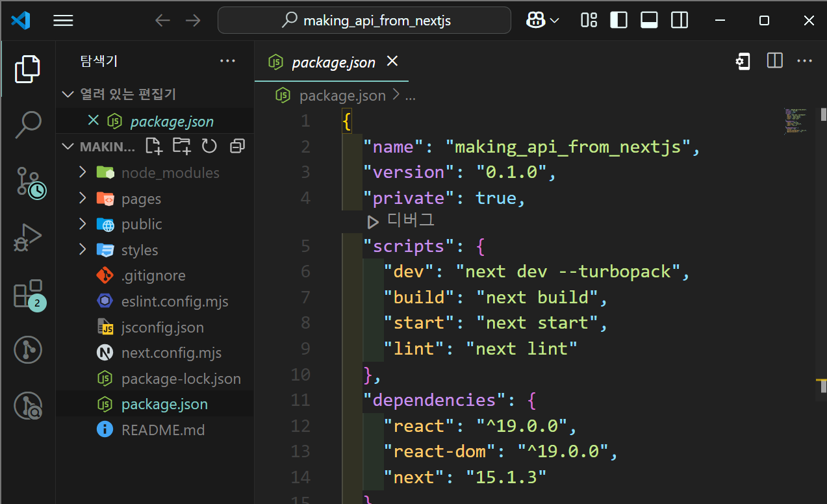Click the New Folder icon

(182, 146)
